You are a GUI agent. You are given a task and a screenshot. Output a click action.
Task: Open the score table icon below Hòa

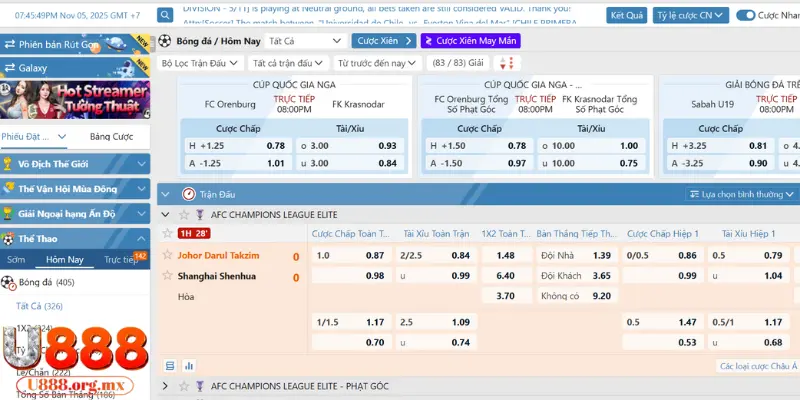pos(168,366)
